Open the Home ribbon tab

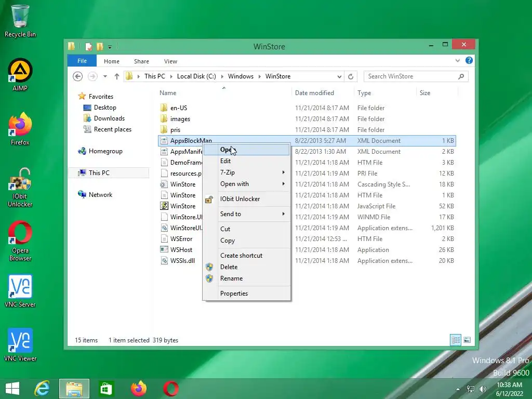pyautogui.click(x=112, y=61)
